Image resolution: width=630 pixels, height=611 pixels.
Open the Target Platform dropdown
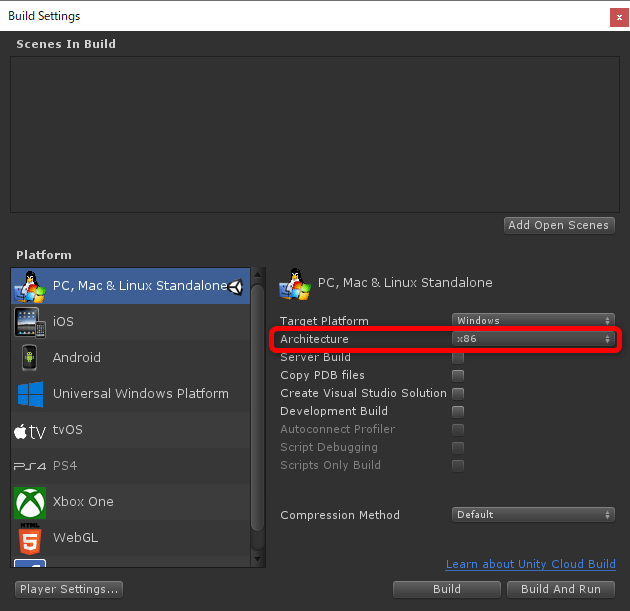click(x=533, y=321)
